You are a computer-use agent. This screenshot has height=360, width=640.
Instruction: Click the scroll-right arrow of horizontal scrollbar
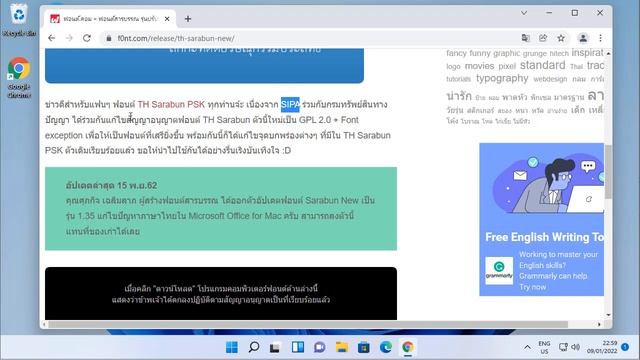[599, 324]
